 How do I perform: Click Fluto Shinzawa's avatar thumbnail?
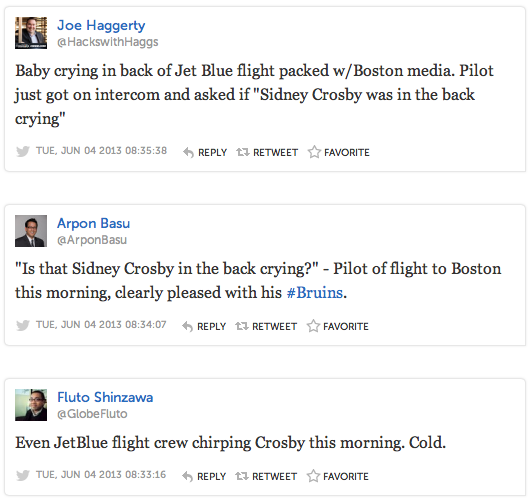(31, 405)
